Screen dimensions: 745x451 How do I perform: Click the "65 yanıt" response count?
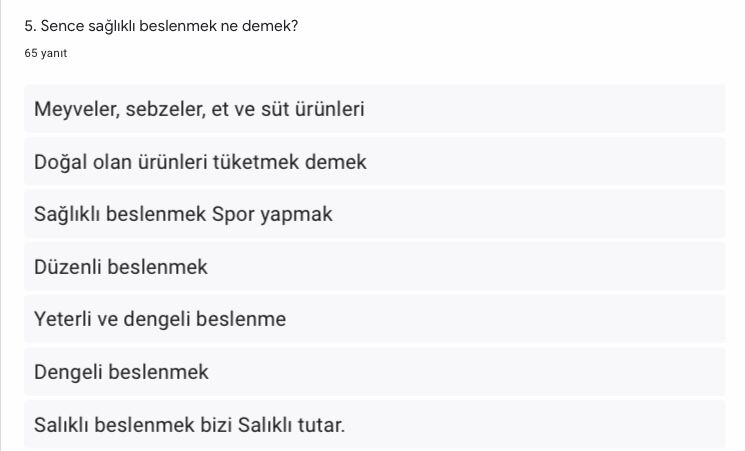tap(45, 52)
